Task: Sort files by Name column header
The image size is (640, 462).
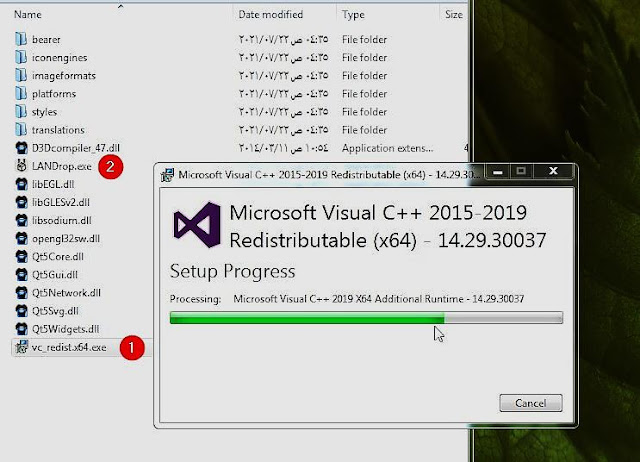Action: (27, 14)
